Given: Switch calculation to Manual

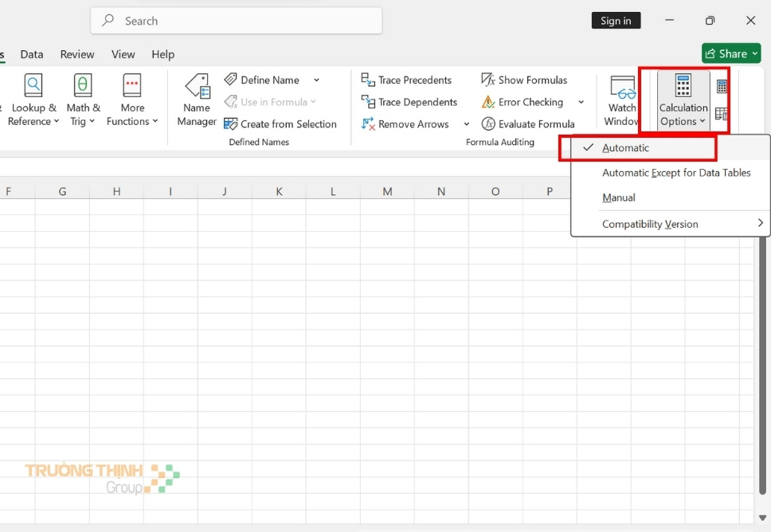Looking at the screenshot, I should (618, 198).
